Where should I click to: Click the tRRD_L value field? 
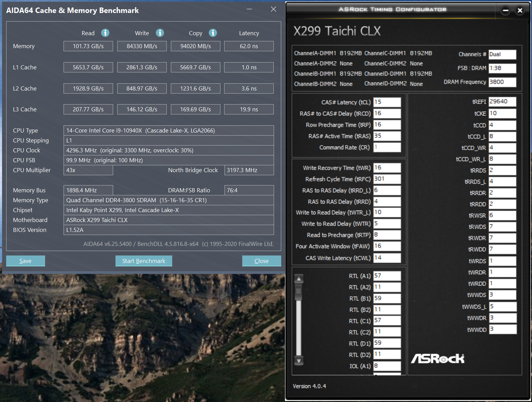pyautogui.click(x=387, y=190)
